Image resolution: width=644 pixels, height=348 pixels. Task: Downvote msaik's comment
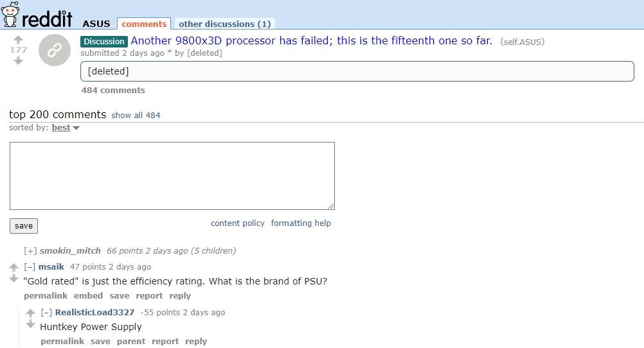click(13, 279)
